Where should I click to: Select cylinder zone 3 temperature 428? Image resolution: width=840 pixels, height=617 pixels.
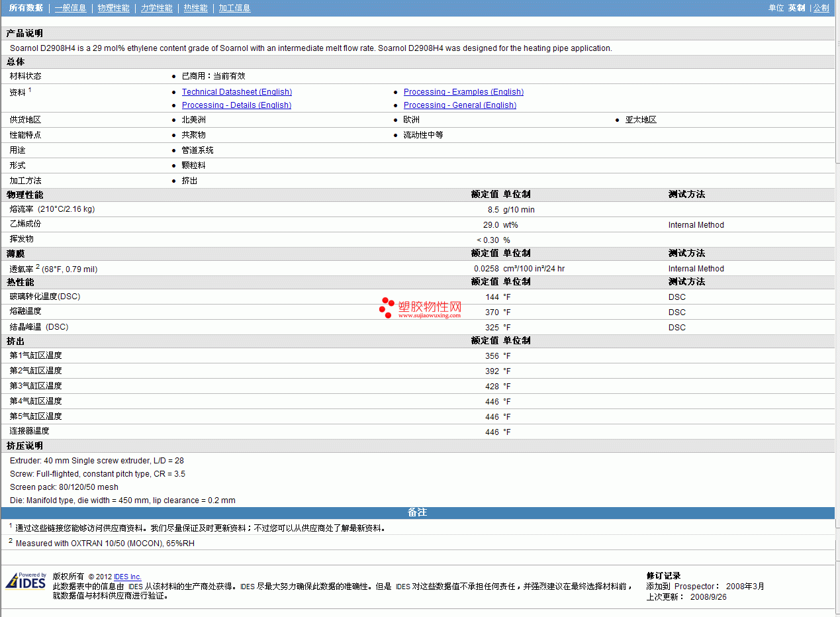coord(492,387)
